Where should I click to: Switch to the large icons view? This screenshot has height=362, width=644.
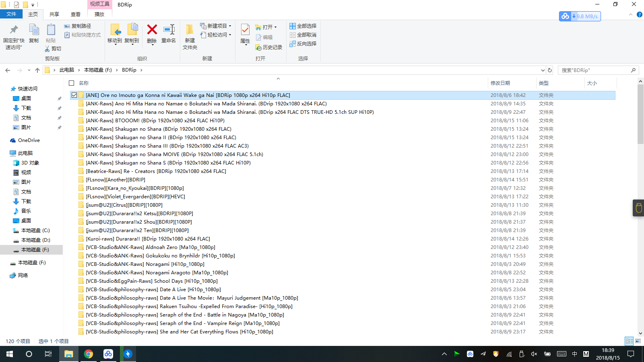pos(638,341)
